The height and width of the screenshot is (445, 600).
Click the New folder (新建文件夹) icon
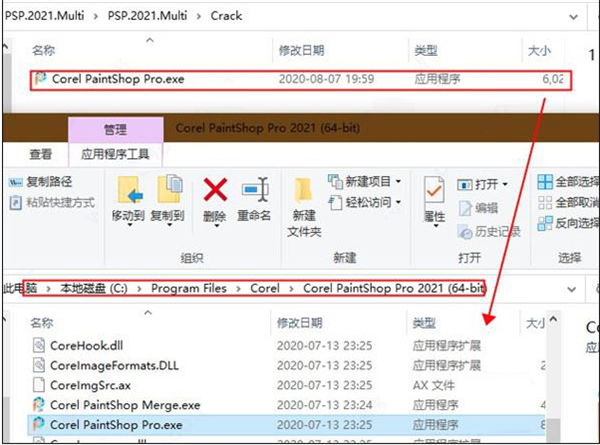click(x=304, y=193)
